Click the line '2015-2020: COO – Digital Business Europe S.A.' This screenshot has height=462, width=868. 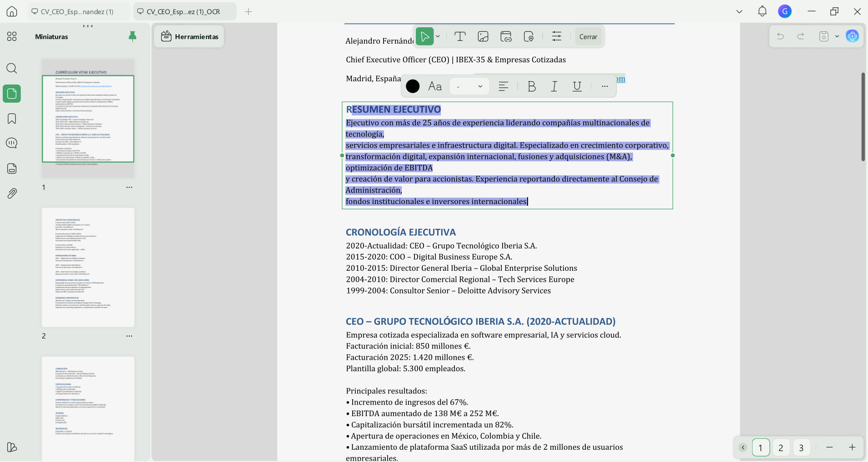tap(429, 257)
